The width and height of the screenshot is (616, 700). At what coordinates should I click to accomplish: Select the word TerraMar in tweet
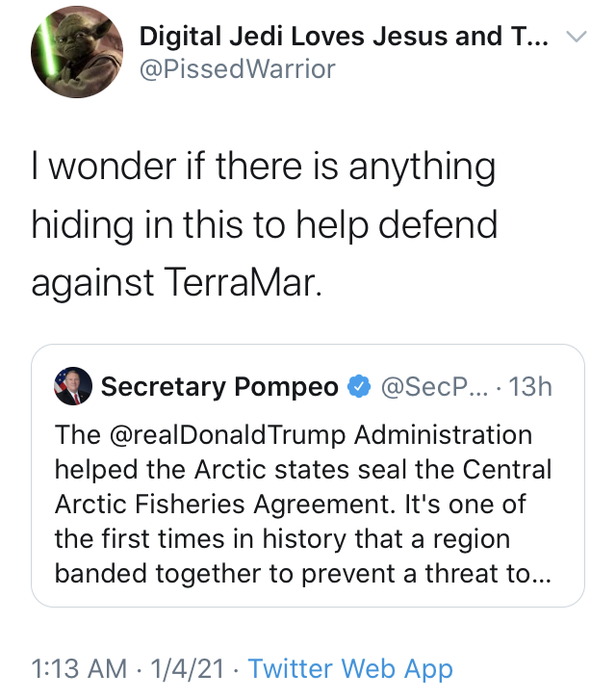click(x=244, y=282)
